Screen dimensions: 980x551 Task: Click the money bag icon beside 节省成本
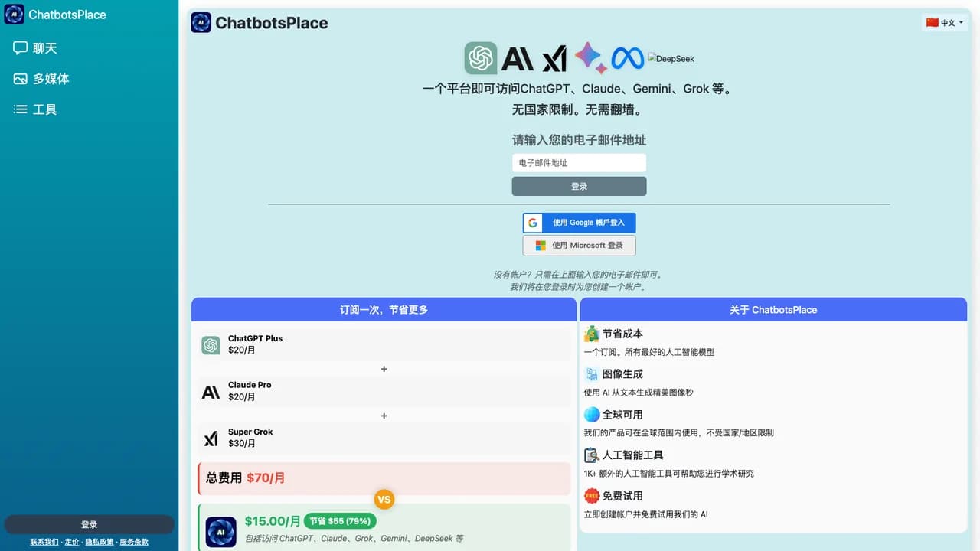tap(592, 334)
